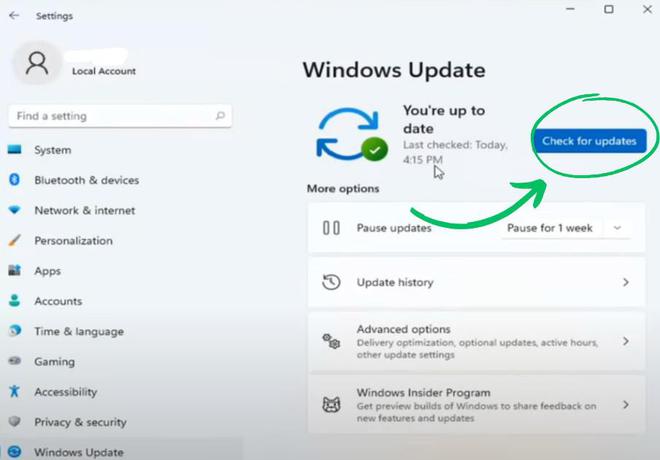The height and width of the screenshot is (460, 660).
Task: Open the Advanced options row
Action: tap(476, 341)
